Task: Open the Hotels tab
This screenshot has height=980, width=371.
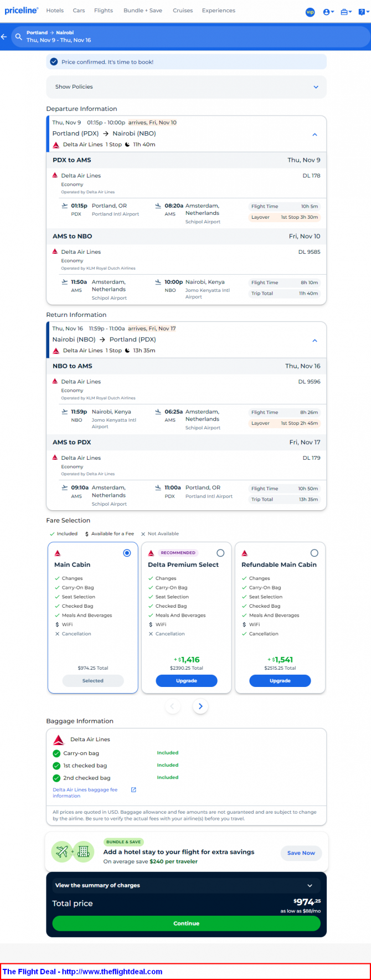Action: tap(55, 11)
